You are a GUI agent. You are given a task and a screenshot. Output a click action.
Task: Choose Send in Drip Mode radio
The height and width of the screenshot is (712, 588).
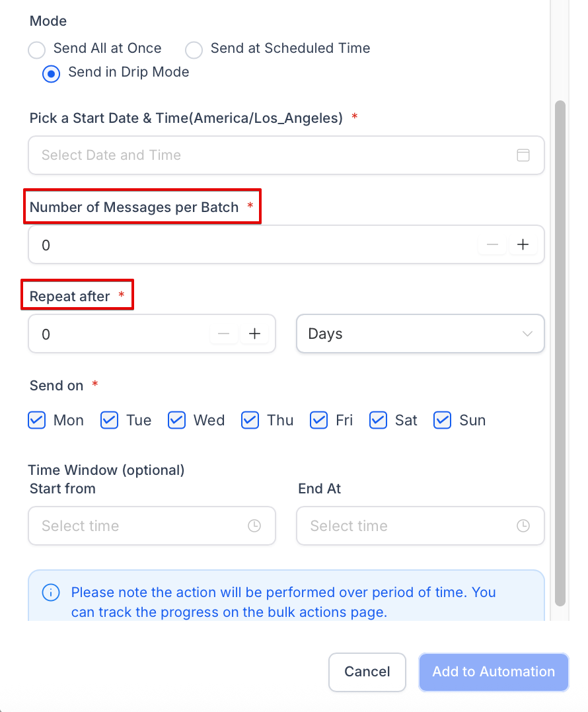click(x=52, y=73)
